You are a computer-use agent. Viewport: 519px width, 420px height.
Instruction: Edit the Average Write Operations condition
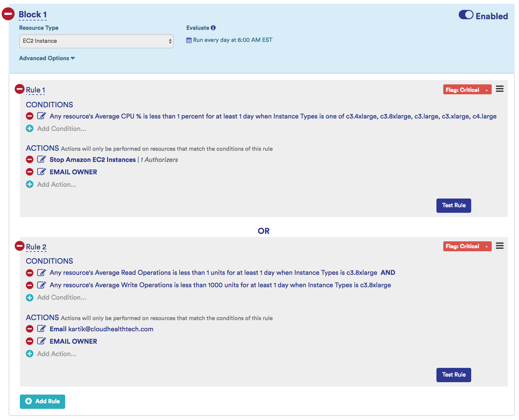click(41, 285)
